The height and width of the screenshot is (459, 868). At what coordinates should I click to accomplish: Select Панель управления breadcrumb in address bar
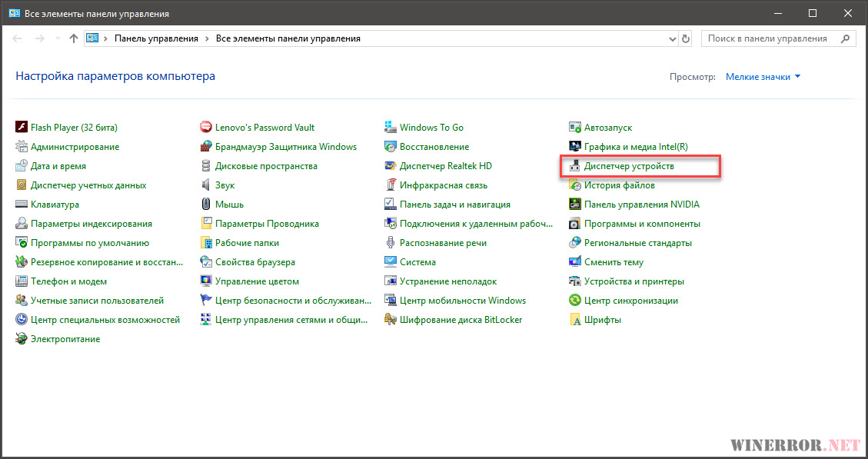click(x=156, y=38)
